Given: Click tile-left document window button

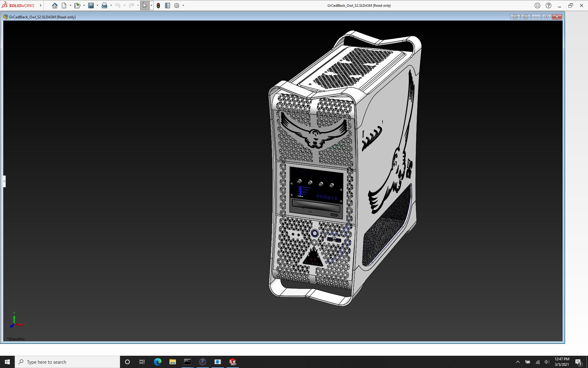Looking at the screenshot, I should tap(515, 17).
